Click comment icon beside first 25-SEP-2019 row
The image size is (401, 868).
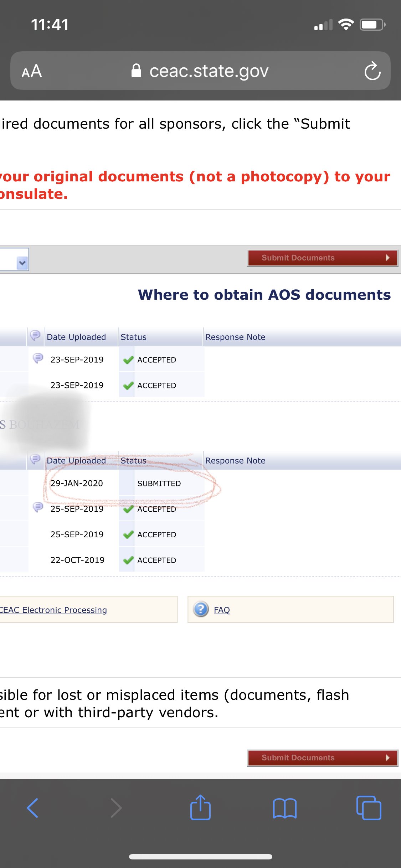[x=38, y=507]
